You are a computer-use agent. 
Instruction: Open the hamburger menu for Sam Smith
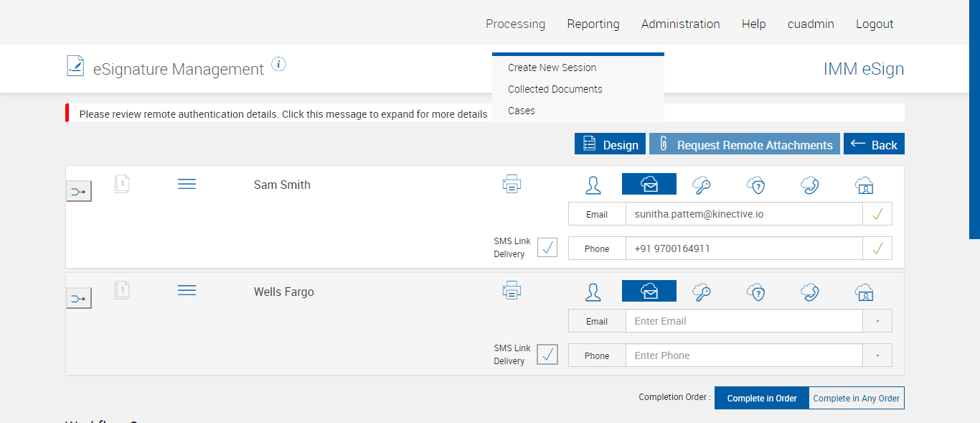point(187,185)
